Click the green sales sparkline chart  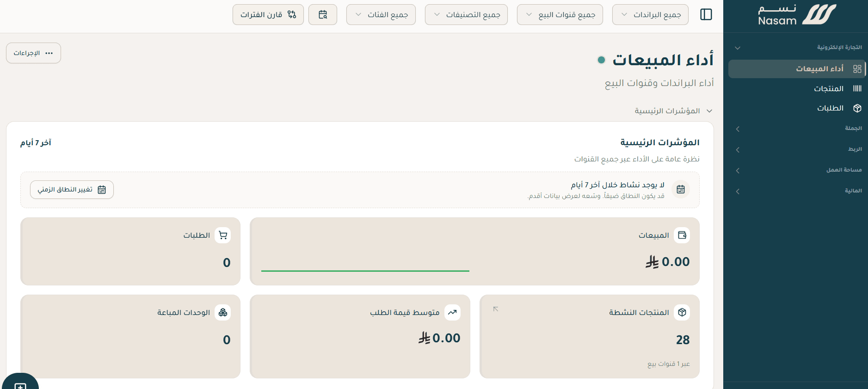point(365,271)
